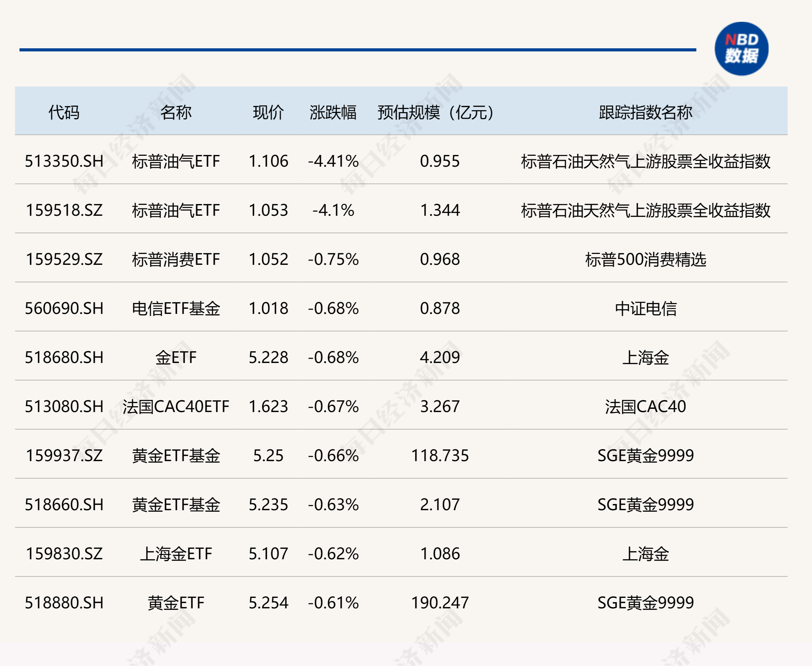Click code 159830.SZ

coord(64,554)
